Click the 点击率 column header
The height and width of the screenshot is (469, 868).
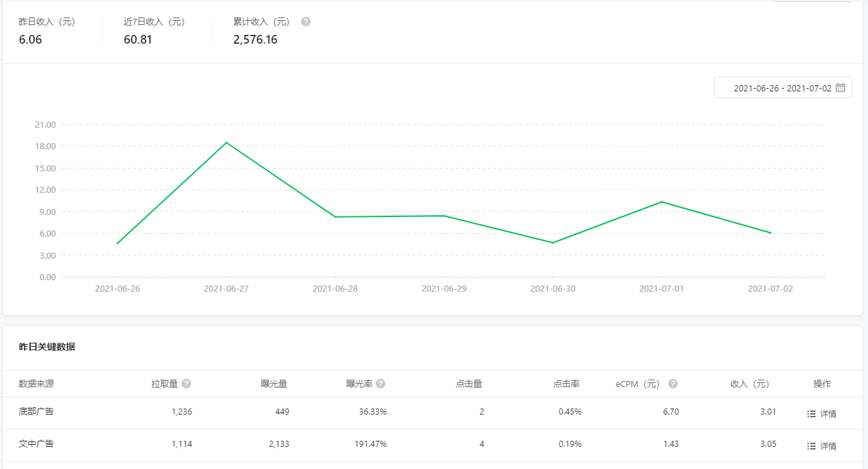click(566, 384)
